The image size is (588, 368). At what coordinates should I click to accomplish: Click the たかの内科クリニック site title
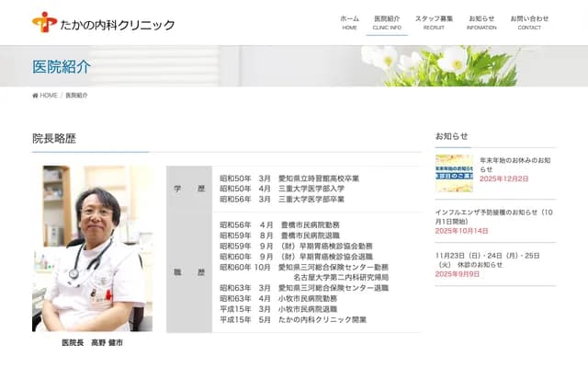(118, 25)
